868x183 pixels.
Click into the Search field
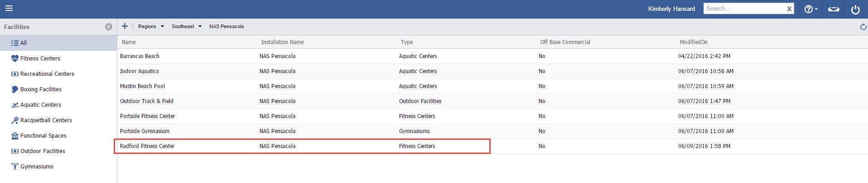click(x=743, y=9)
